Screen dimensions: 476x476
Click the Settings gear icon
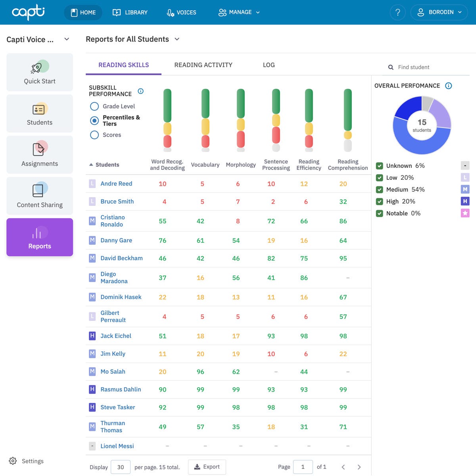(x=13, y=461)
